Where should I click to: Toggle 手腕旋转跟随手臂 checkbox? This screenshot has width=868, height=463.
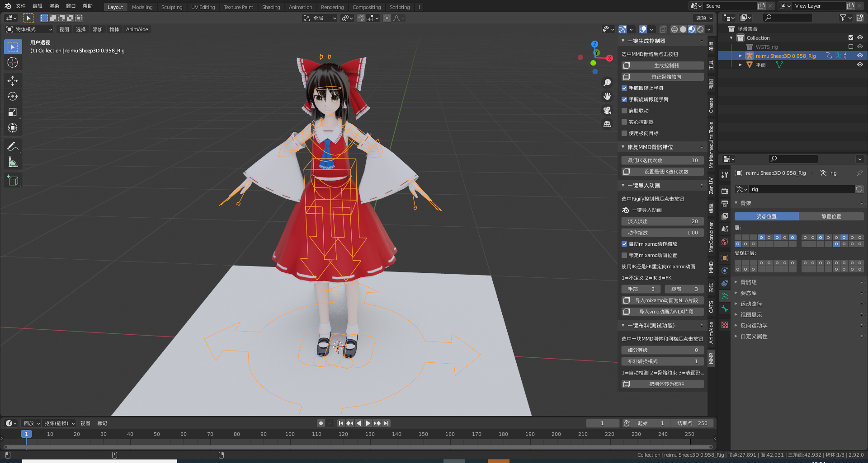tap(624, 99)
